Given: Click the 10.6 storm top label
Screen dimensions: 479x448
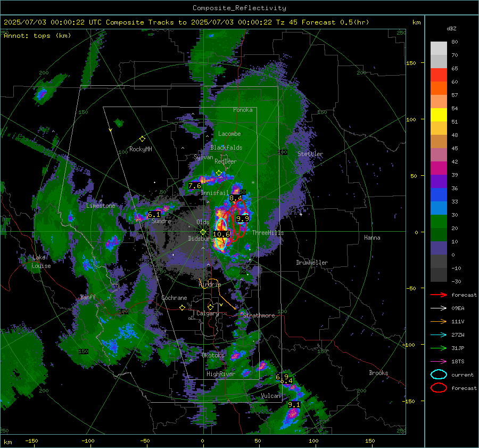Looking at the screenshot, I should [221, 234].
